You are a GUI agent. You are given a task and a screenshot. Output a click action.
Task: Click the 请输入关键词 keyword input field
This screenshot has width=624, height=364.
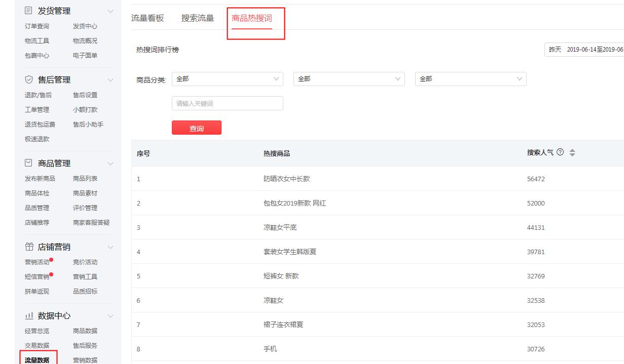tap(227, 103)
